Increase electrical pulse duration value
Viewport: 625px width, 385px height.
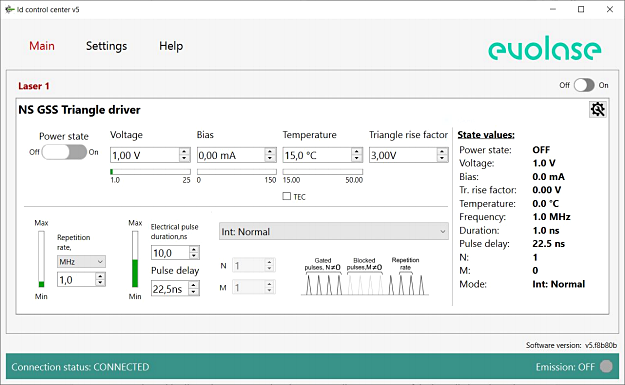(x=194, y=249)
